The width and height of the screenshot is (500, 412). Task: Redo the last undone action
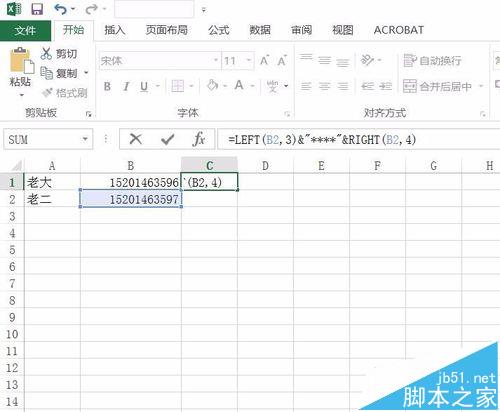click(91, 9)
